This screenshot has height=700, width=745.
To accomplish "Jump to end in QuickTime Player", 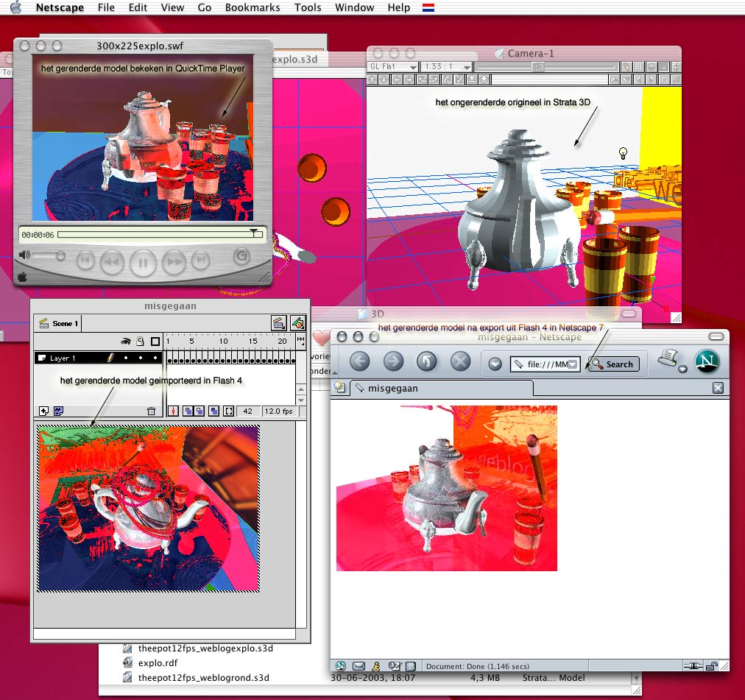I will 200,260.
